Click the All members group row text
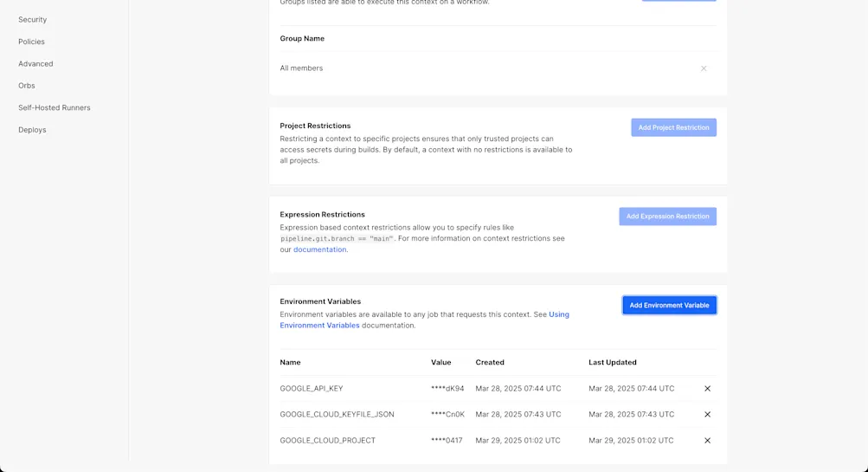868x472 pixels. pos(301,68)
